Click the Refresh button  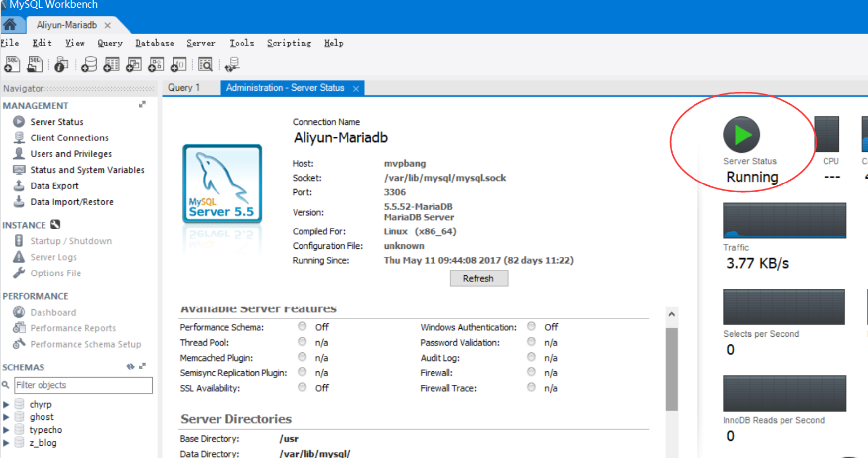(x=478, y=278)
